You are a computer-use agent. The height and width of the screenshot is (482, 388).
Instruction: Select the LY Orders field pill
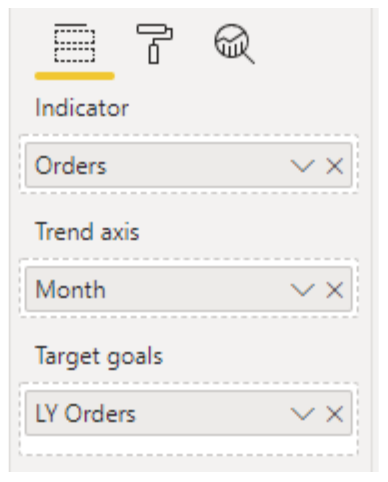click(189, 413)
